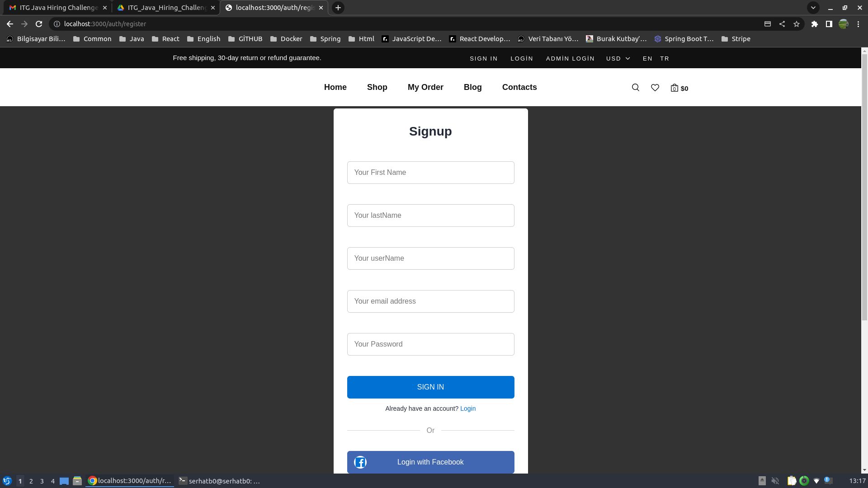868x488 pixels.
Task: Switch language to EN
Action: 647,59
